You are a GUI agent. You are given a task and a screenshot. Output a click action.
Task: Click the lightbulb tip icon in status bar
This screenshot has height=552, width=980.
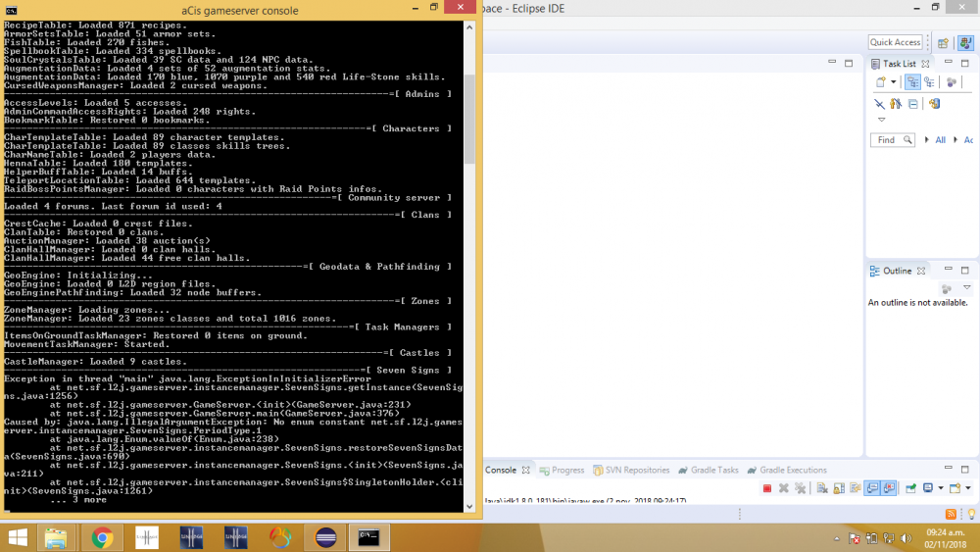[x=966, y=514]
